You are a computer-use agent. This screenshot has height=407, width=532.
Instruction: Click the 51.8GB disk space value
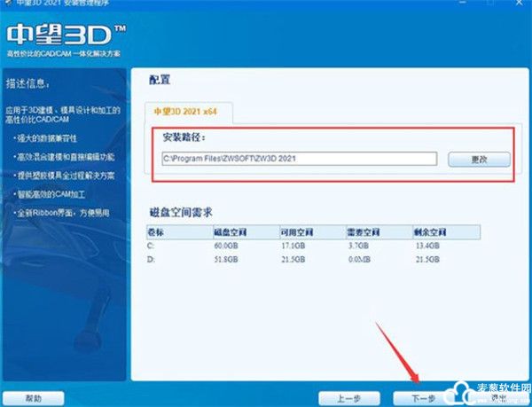click(x=226, y=260)
